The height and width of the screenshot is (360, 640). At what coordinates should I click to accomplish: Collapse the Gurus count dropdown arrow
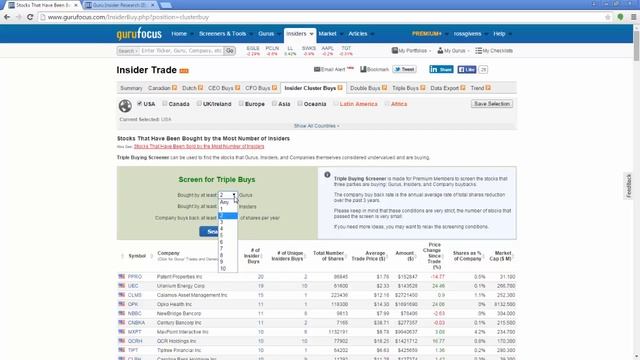coord(234,195)
